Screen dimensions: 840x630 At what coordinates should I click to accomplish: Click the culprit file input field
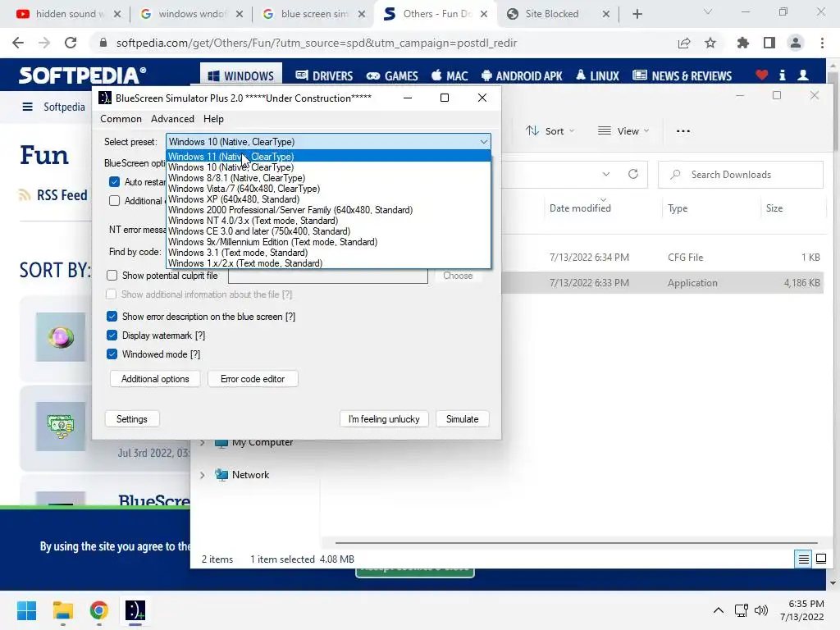click(328, 276)
